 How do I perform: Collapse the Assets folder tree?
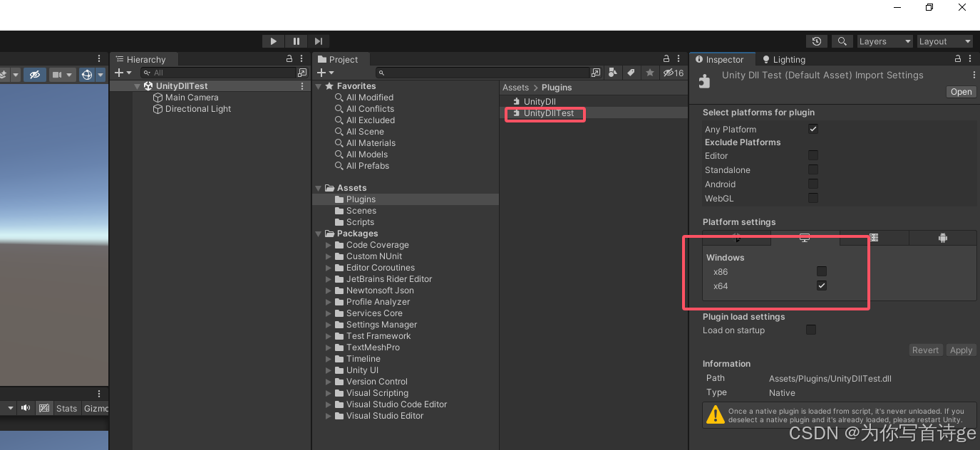coord(319,188)
